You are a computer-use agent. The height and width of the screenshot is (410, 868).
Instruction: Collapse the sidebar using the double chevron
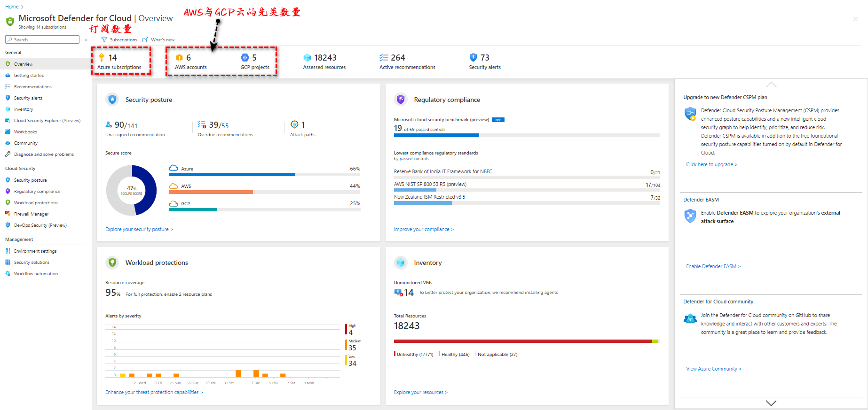point(86,40)
